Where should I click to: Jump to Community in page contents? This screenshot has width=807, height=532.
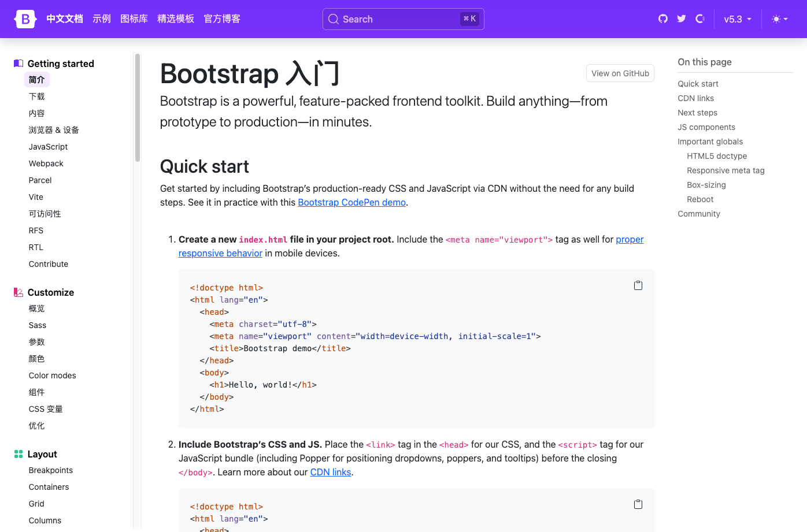point(699,214)
